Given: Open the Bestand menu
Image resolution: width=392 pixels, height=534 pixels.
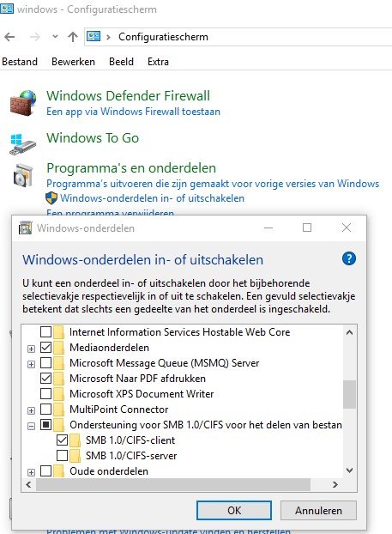Looking at the screenshot, I should (20, 62).
